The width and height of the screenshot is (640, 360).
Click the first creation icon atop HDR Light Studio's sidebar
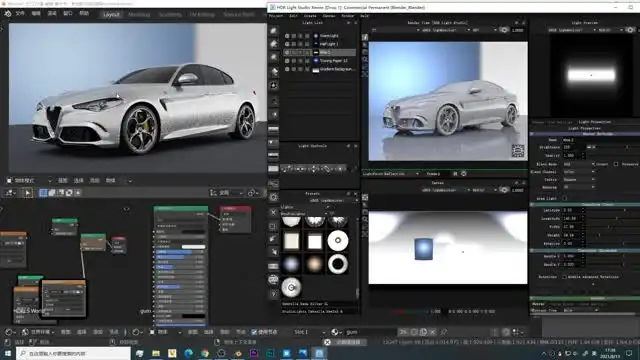[273, 31]
